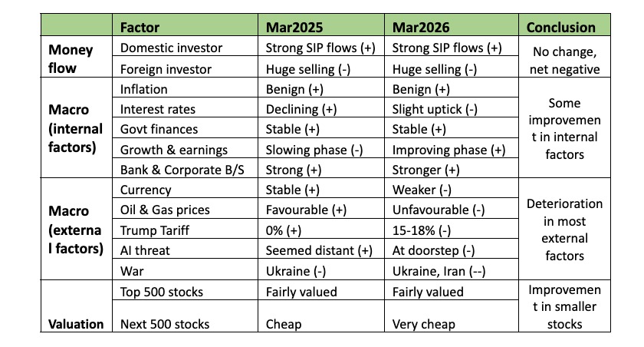Click the "Money flow" row label

click(71, 59)
